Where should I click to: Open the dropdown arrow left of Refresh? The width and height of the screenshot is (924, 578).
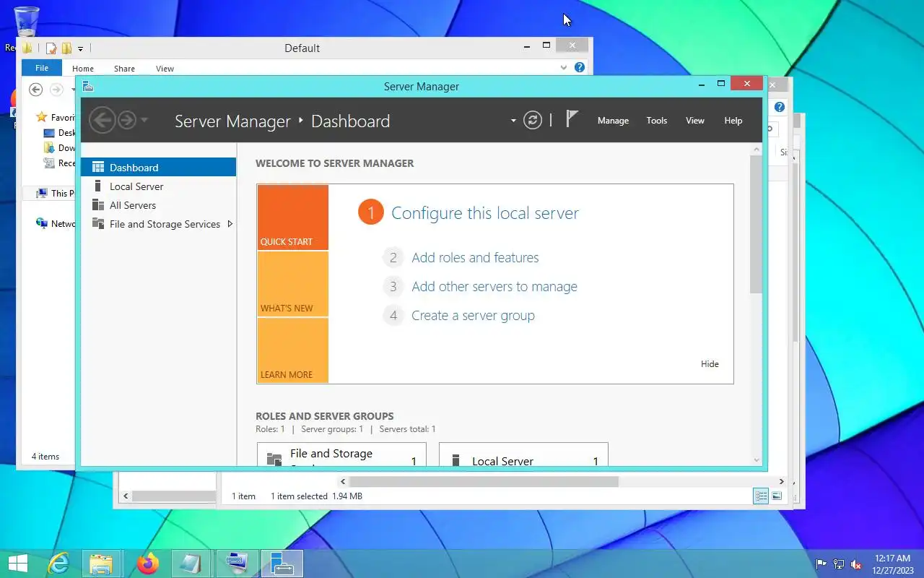(513, 121)
